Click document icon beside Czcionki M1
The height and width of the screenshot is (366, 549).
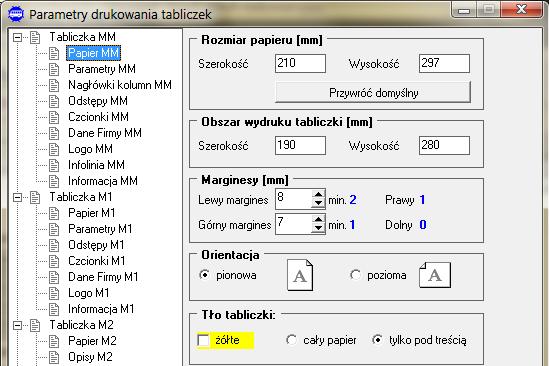pos(54,261)
